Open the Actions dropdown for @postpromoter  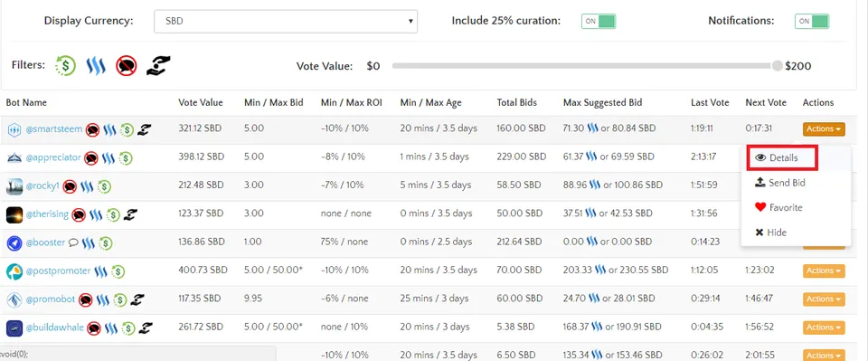coord(824,271)
